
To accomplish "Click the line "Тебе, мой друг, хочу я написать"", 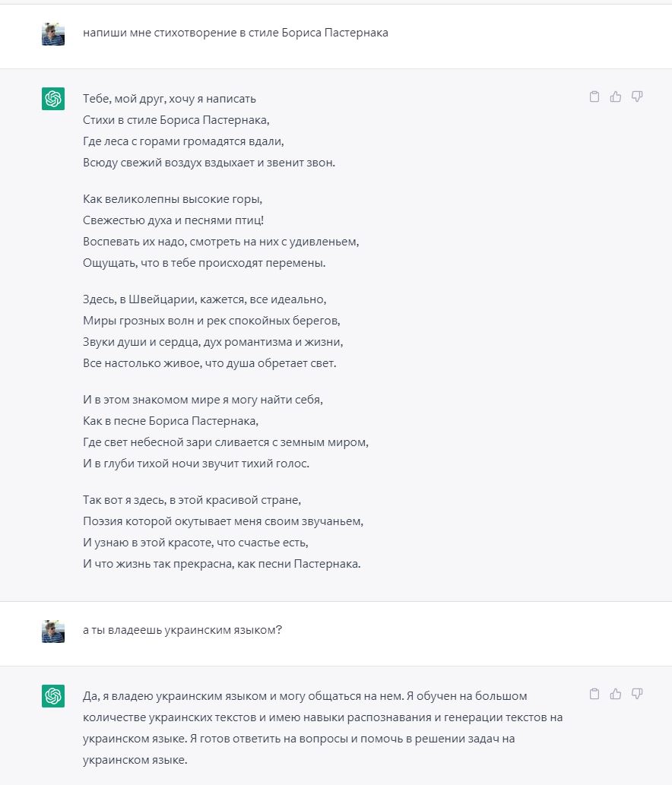I will pos(170,99).
